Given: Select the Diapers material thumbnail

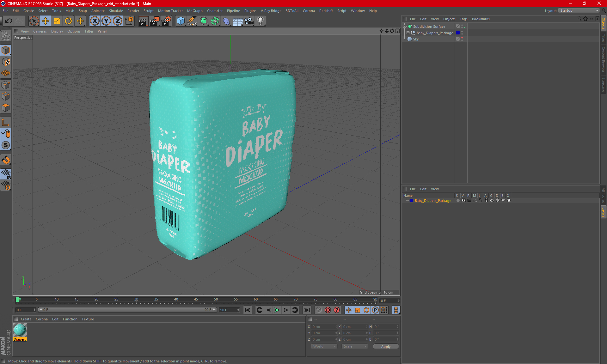Looking at the screenshot, I should pyautogui.click(x=20, y=331).
